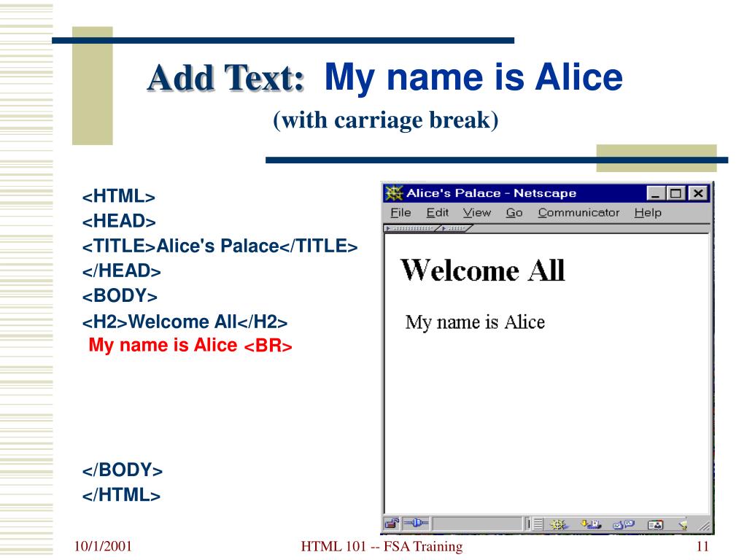Open Navigator from the component bar
Screen dimensions: 747x560
[x=558, y=524]
